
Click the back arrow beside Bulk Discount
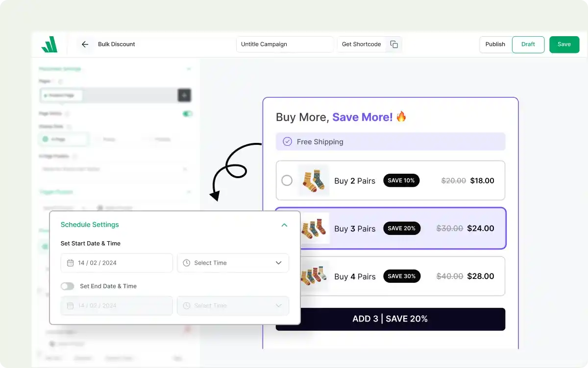(85, 44)
